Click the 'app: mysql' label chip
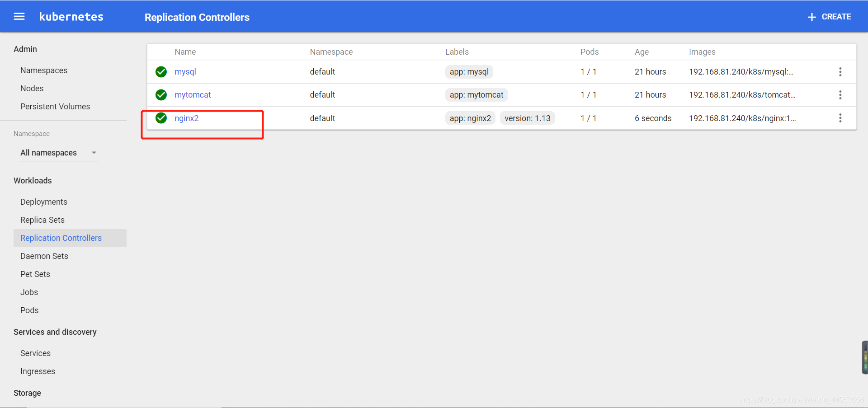 point(469,72)
